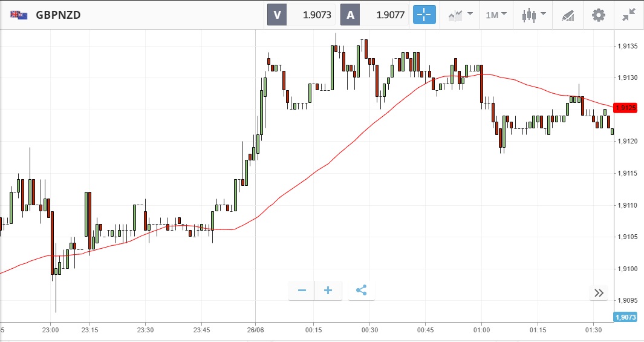Click the share chart icon
Screen dimensions: 644x342
click(x=361, y=291)
